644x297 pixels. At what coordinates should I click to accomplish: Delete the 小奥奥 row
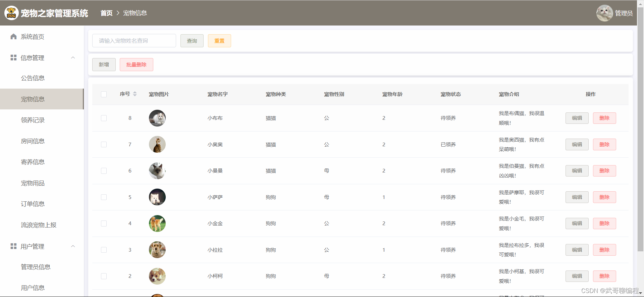tap(604, 144)
